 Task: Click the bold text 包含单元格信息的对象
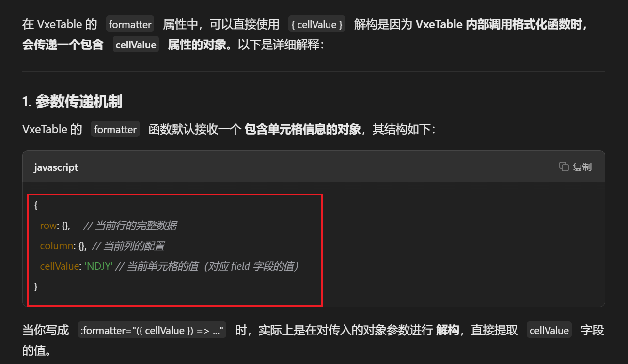click(303, 129)
